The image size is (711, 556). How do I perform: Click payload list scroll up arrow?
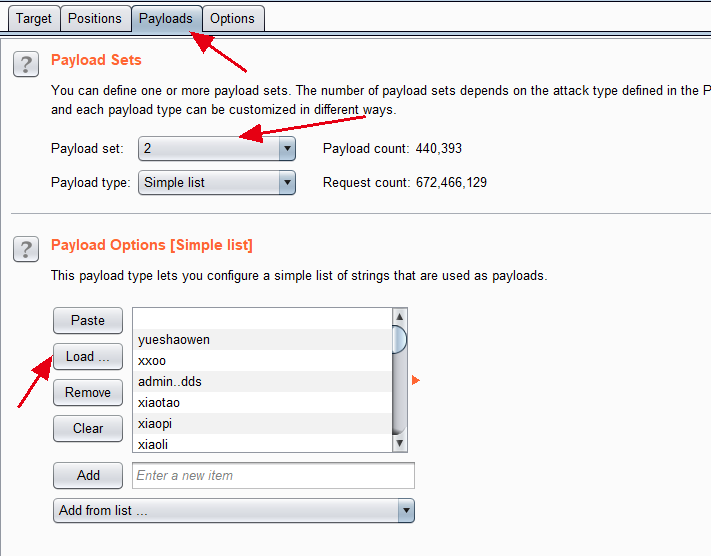[x=399, y=317]
